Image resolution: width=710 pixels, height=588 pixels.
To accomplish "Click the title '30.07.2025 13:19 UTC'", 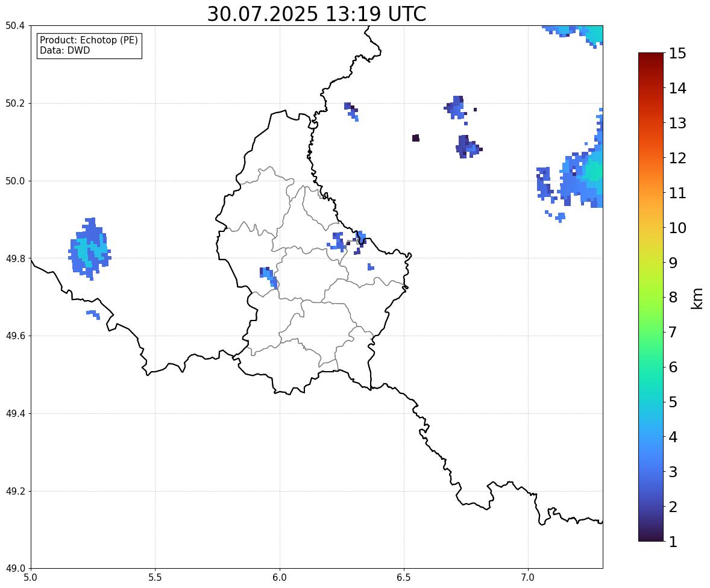I will click(316, 14).
